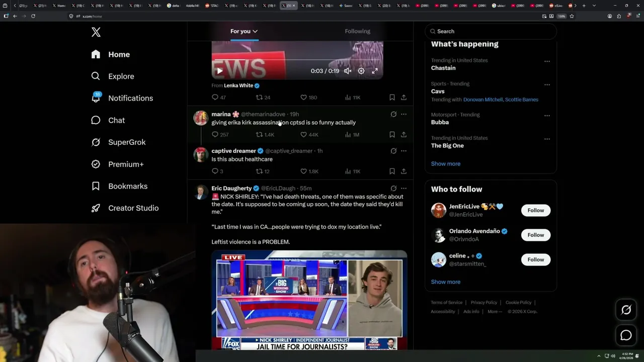Open more options for The Big One trend
The height and width of the screenshot is (362, 644).
[x=547, y=139]
